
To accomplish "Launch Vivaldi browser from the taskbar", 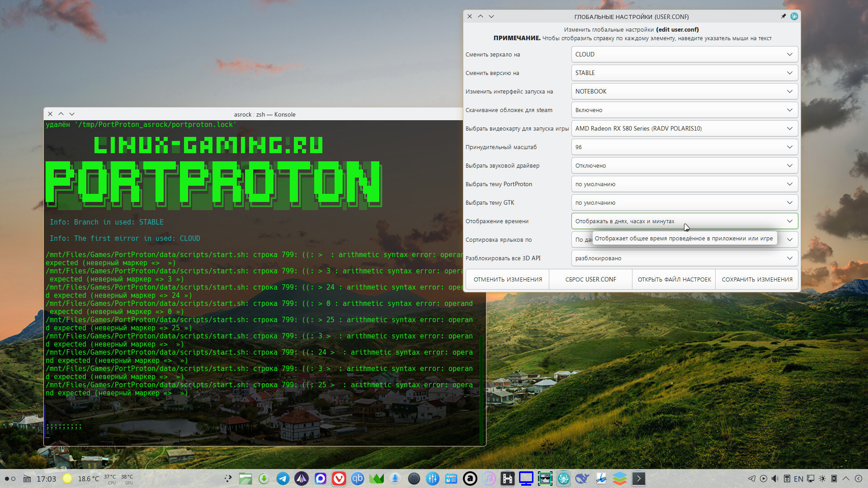I will click(x=339, y=479).
